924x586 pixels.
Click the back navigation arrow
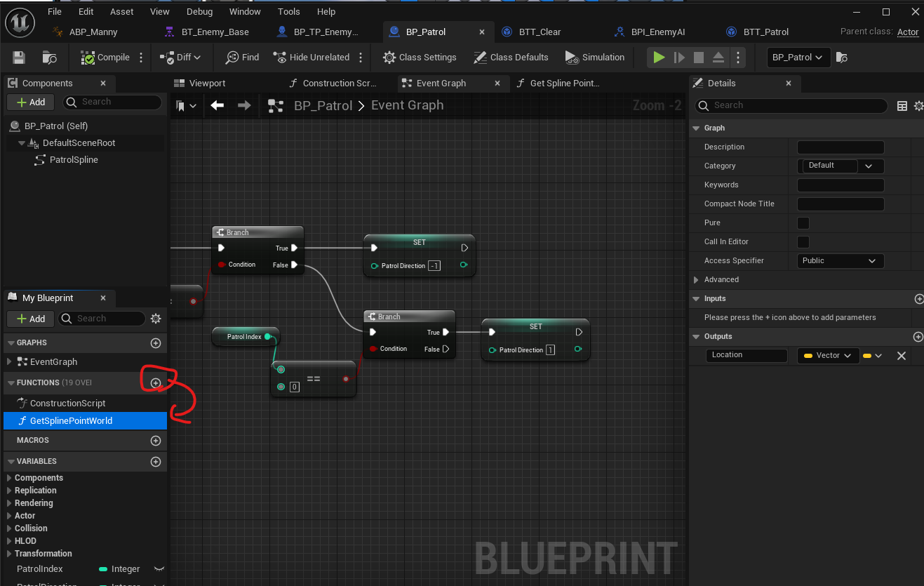(217, 105)
